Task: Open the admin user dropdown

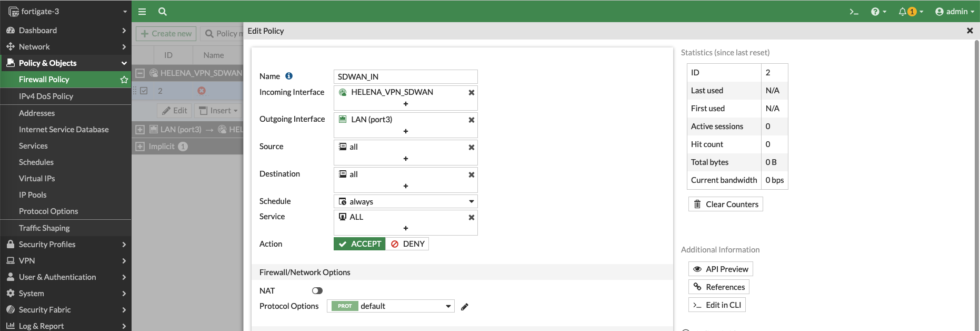Action: point(954,12)
